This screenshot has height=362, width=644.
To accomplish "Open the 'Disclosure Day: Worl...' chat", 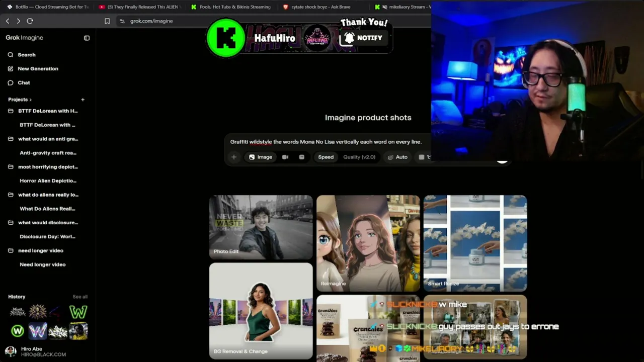I will coord(47,237).
